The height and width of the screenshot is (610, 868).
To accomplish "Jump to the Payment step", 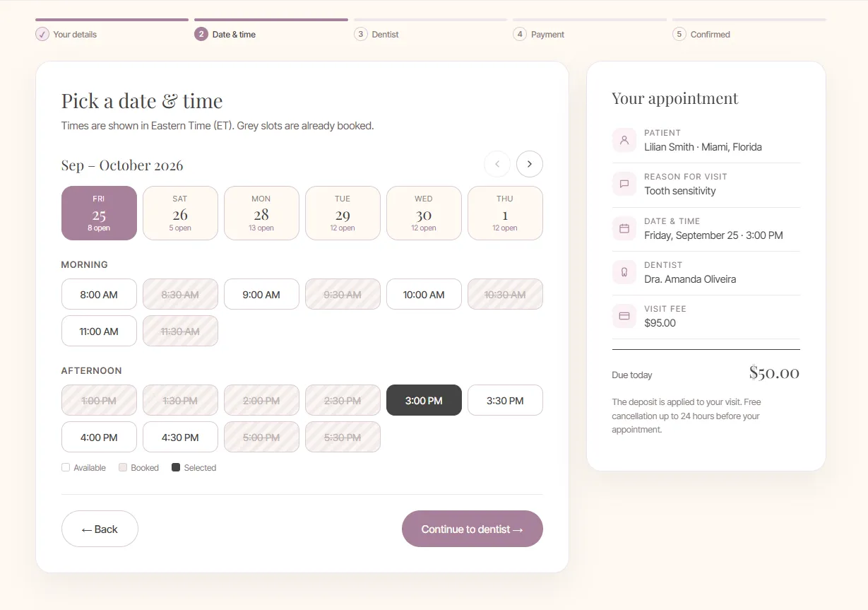I will (590, 30).
